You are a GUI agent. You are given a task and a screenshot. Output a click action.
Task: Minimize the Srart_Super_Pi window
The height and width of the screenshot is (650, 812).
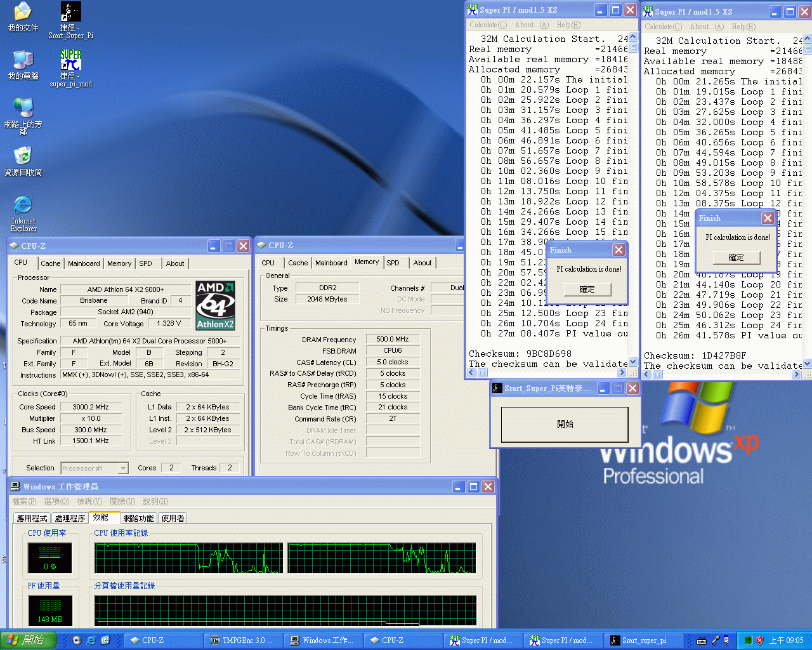click(x=603, y=388)
